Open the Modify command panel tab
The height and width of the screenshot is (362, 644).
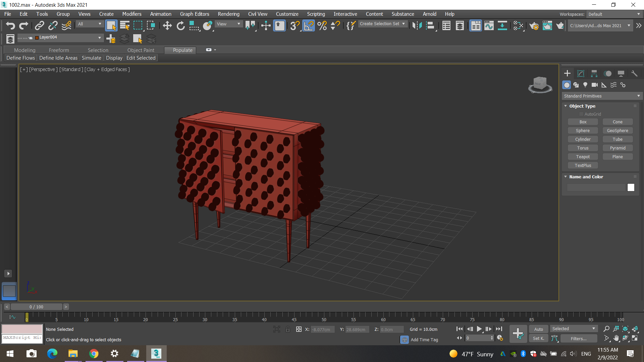coord(581,73)
